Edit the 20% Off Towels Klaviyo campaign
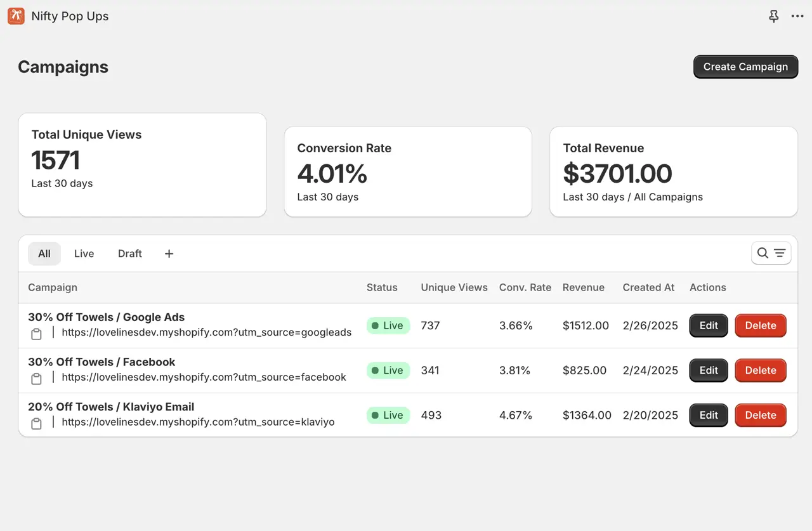 click(x=708, y=415)
